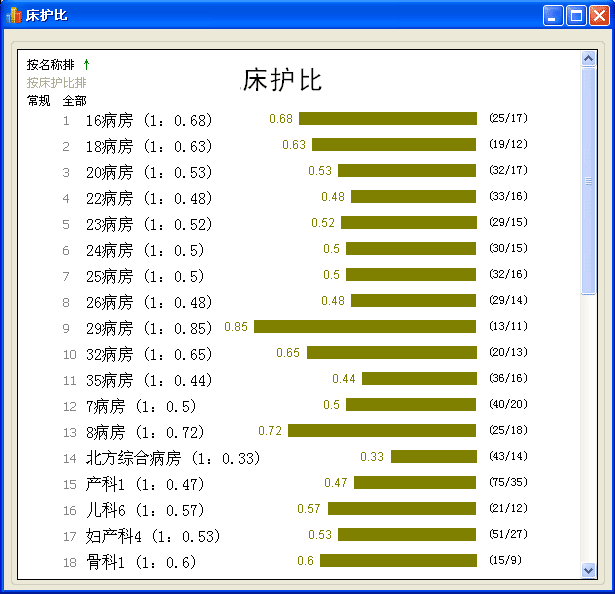Click the 0.68 bar for 16病房
Image resolution: width=615 pixels, height=594 pixels.
click(388, 118)
